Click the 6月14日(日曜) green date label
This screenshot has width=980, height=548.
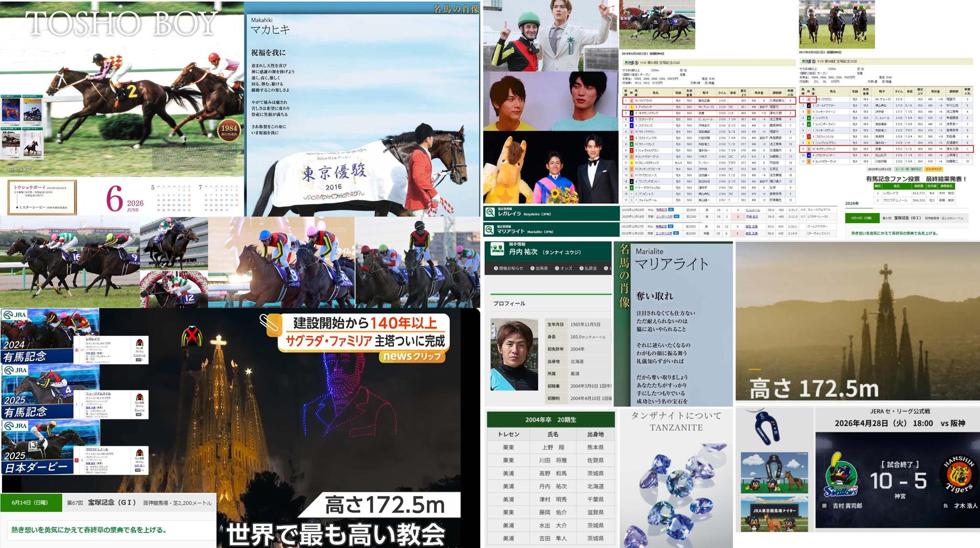coord(30,503)
